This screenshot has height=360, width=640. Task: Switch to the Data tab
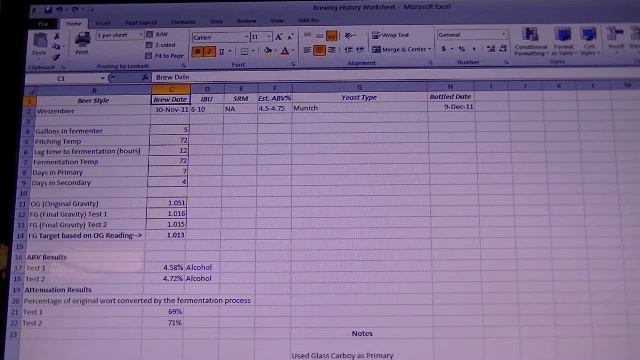click(x=216, y=21)
